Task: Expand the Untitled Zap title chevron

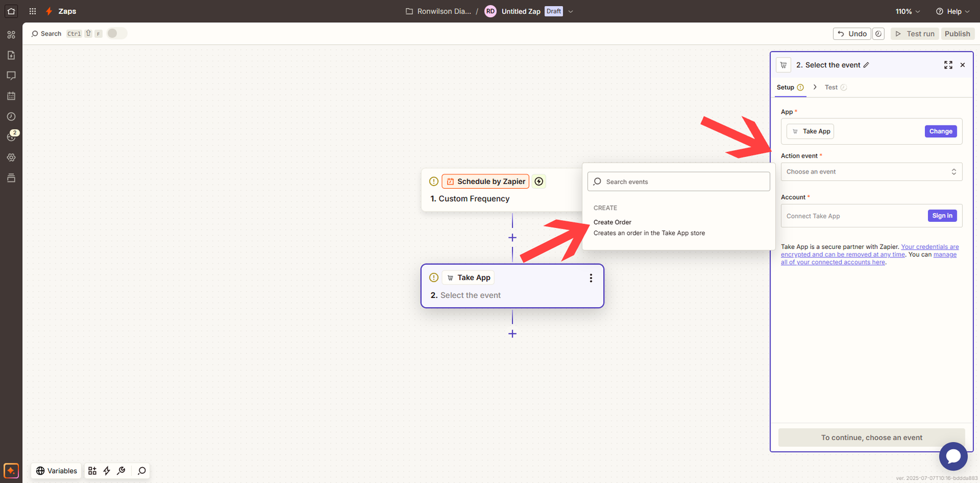Action: pyautogui.click(x=571, y=11)
